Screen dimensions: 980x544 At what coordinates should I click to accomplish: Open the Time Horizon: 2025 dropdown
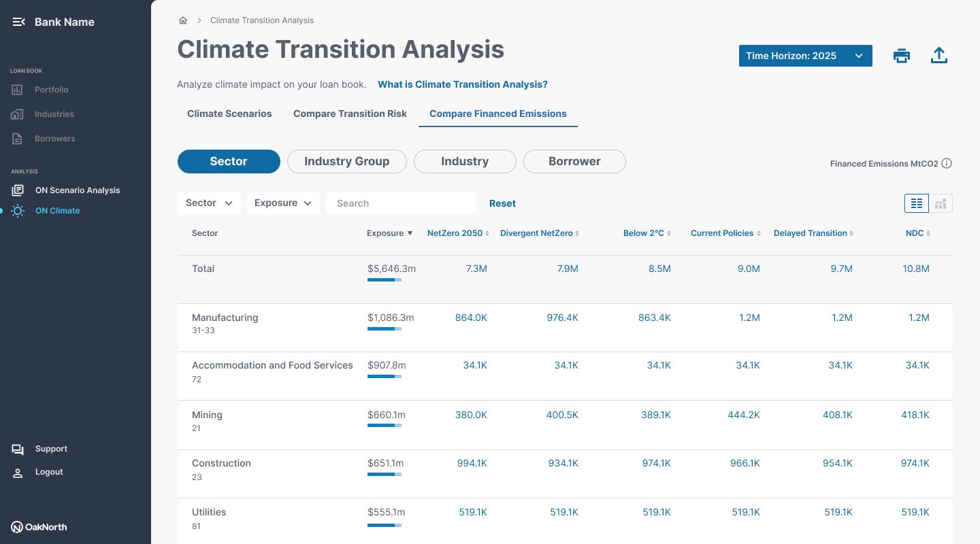pyautogui.click(x=806, y=56)
